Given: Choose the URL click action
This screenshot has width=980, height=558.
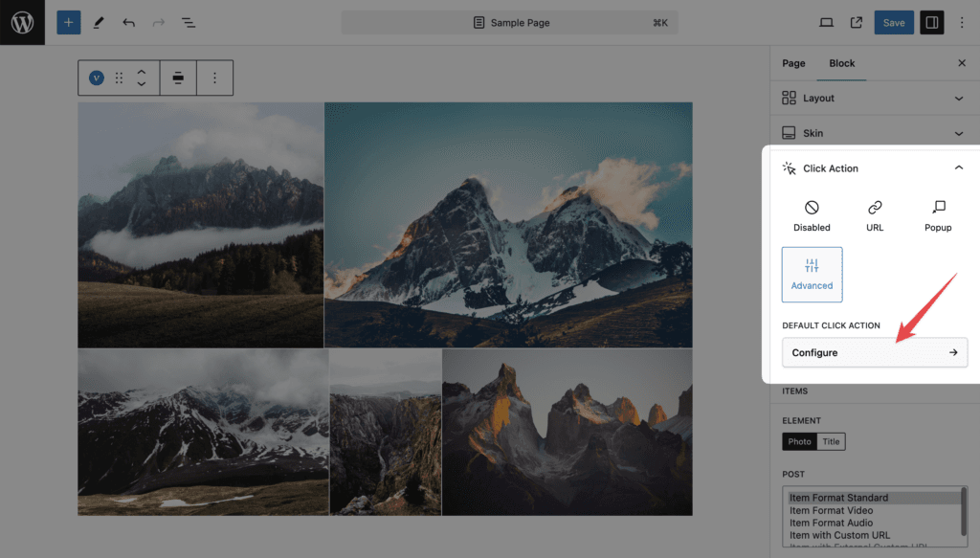Looking at the screenshot, I should [875, 215].
